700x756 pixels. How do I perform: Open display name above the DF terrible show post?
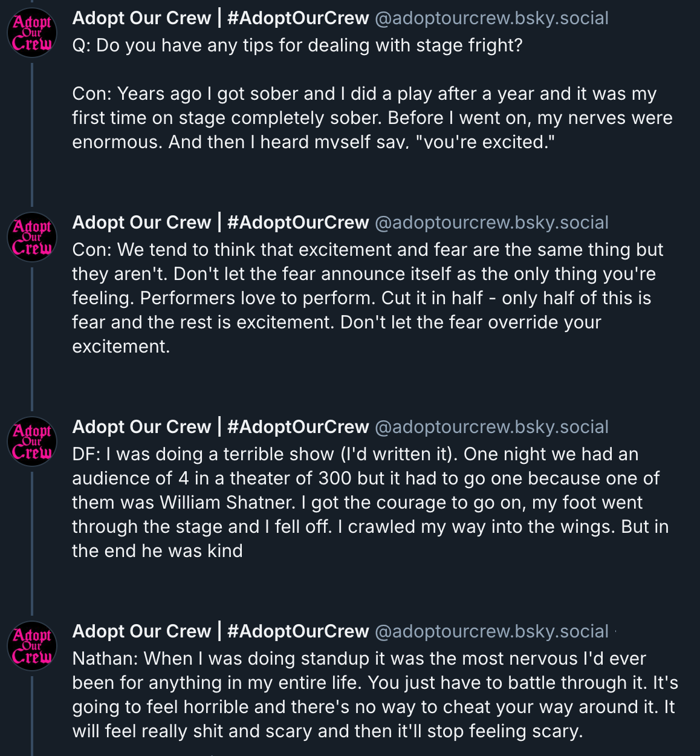(x=221, y=427)
